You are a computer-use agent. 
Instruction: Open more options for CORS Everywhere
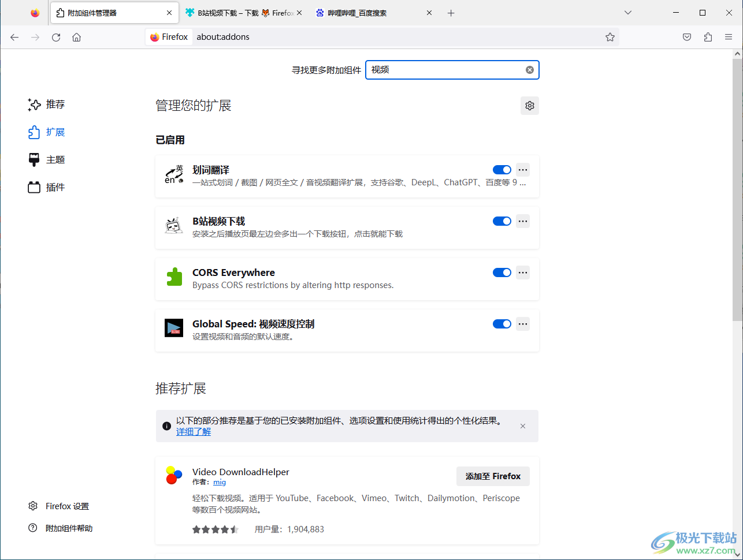pos(523,272)
